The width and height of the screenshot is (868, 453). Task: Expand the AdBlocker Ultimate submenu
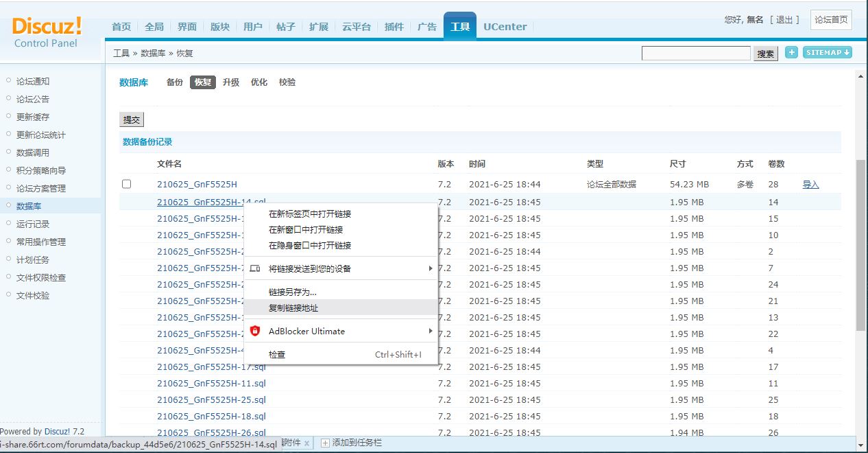(341, 331)
